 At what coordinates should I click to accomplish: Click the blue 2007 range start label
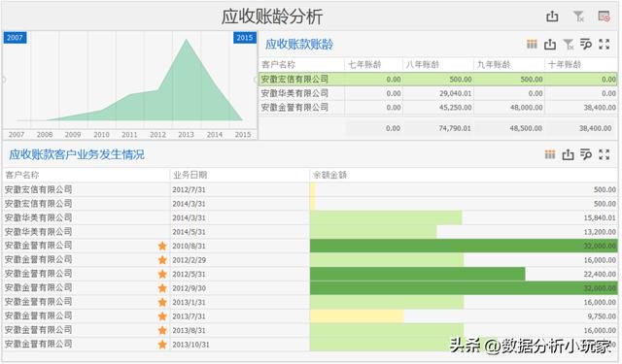tap(16, 37)
